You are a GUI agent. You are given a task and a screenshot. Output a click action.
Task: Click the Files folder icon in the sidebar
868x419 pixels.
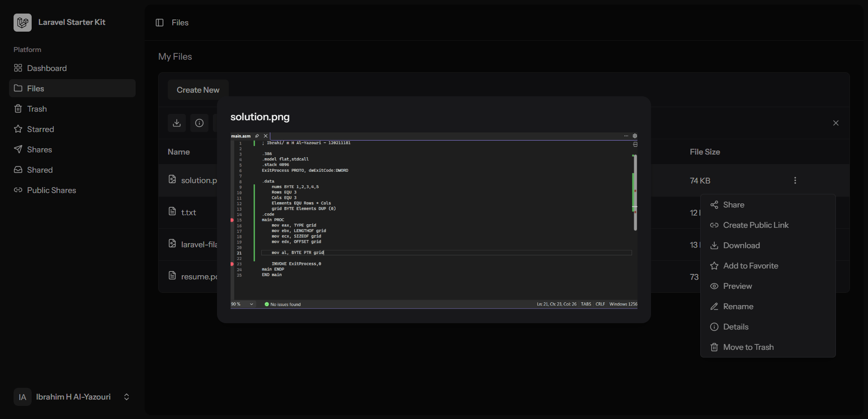[x=18, y=88]
